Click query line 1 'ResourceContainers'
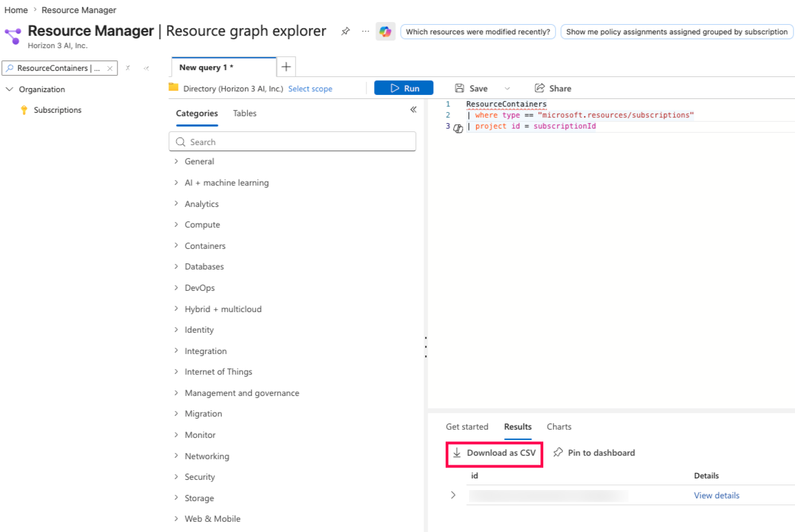This screenshot has width=795, height=532. (506, 104)
